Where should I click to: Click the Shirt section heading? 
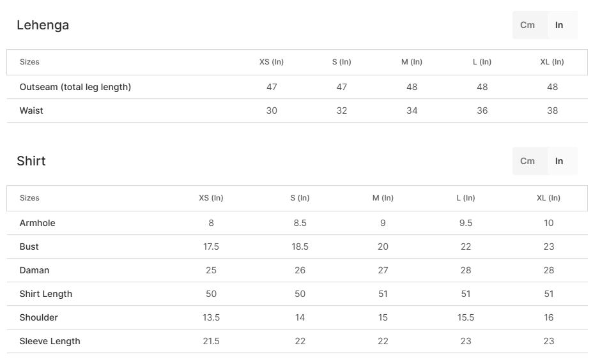click(x=31, y=161)
